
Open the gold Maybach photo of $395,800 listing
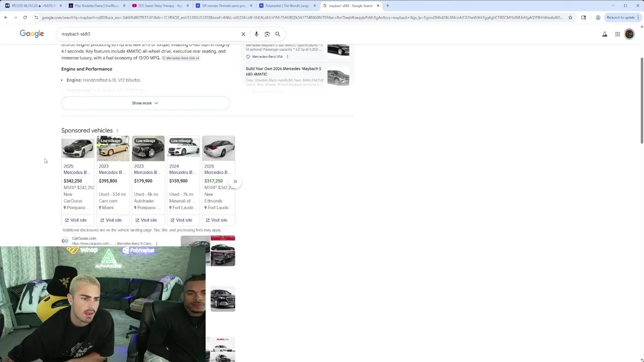click(113, 148)
